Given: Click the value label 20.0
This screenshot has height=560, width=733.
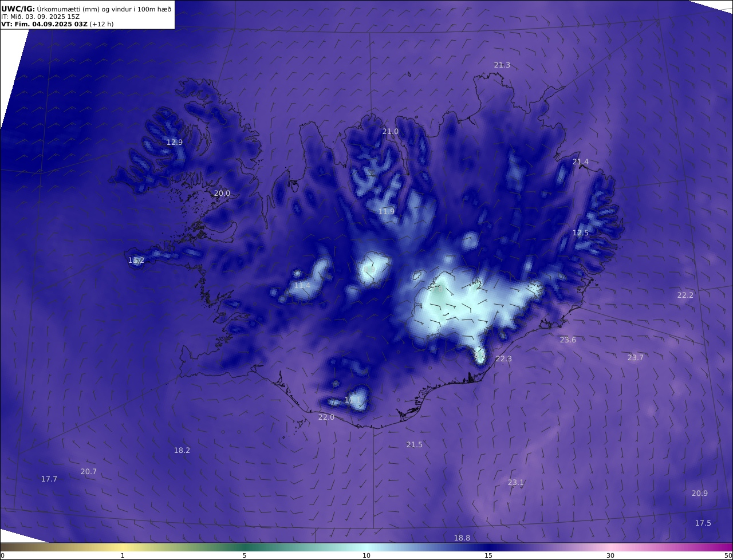Looking at the screenshot, I should pos(222,194).
